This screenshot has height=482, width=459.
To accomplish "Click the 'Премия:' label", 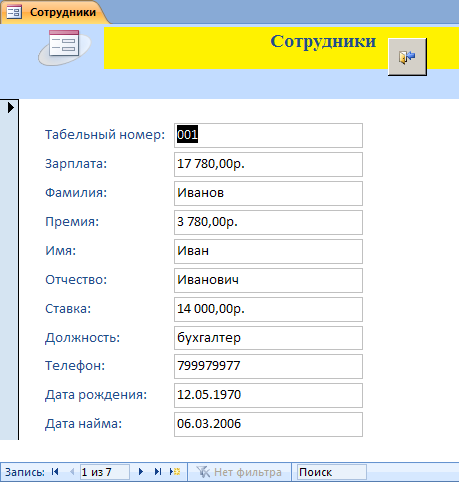I will [x=72, y=222].
